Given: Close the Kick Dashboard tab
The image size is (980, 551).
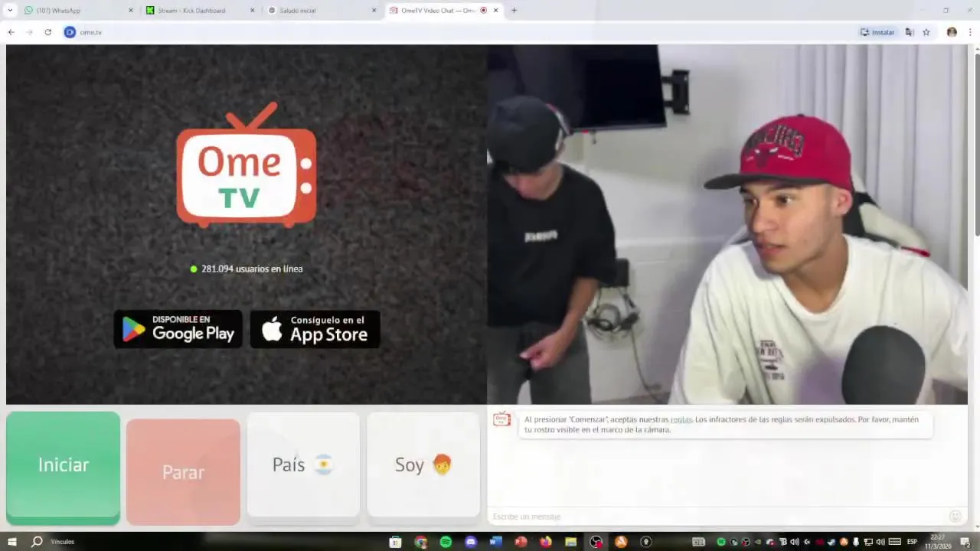Looking at the screenshot, I should [253, 11].
